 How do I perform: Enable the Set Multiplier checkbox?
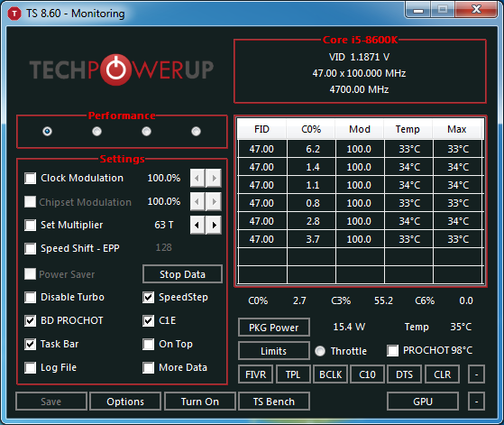click(31, 225)
